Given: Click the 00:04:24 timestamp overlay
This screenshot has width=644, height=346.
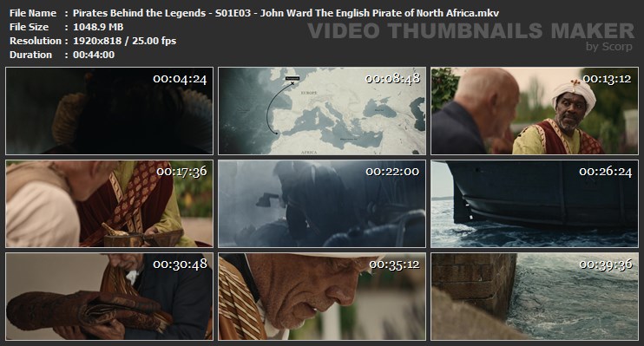Looking at the screenshot, I should (180, 79).
